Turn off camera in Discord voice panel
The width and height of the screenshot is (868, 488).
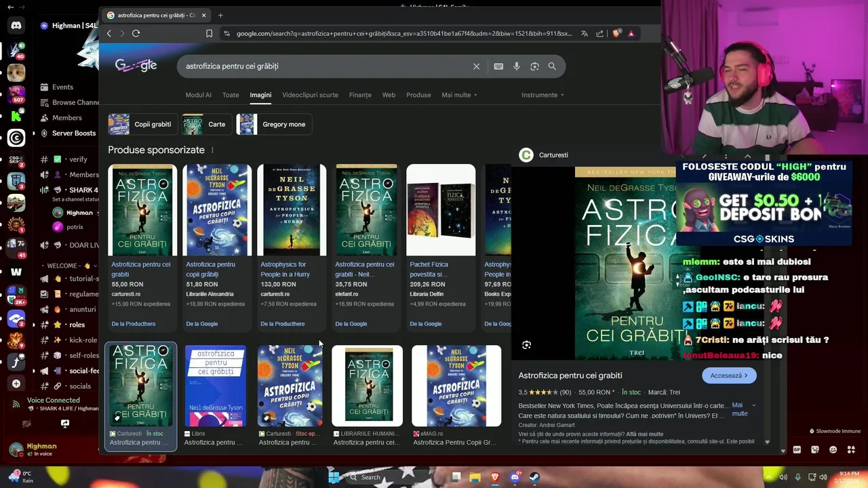[x=26, y=424]
